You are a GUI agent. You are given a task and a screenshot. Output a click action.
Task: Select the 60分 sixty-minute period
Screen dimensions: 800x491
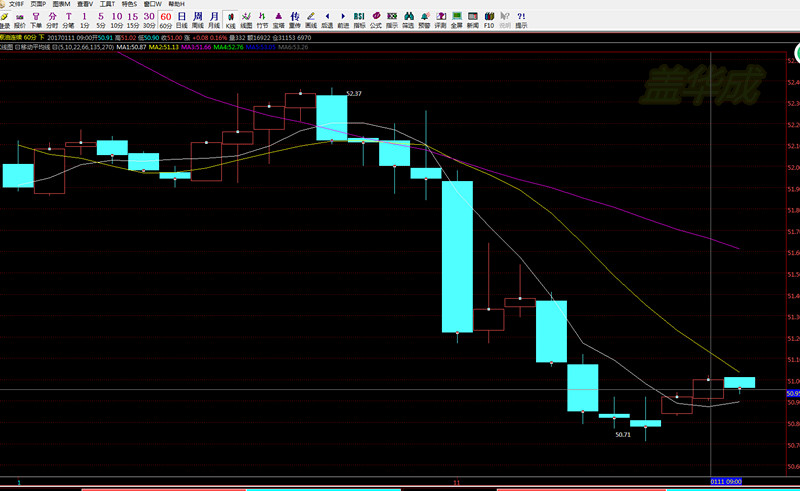click(x=165, y=20)
